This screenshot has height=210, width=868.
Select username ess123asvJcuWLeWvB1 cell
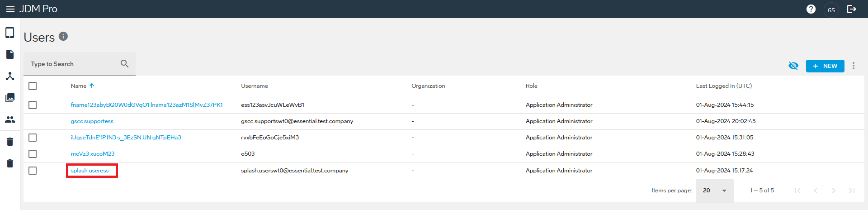click(x=273, y=105)
